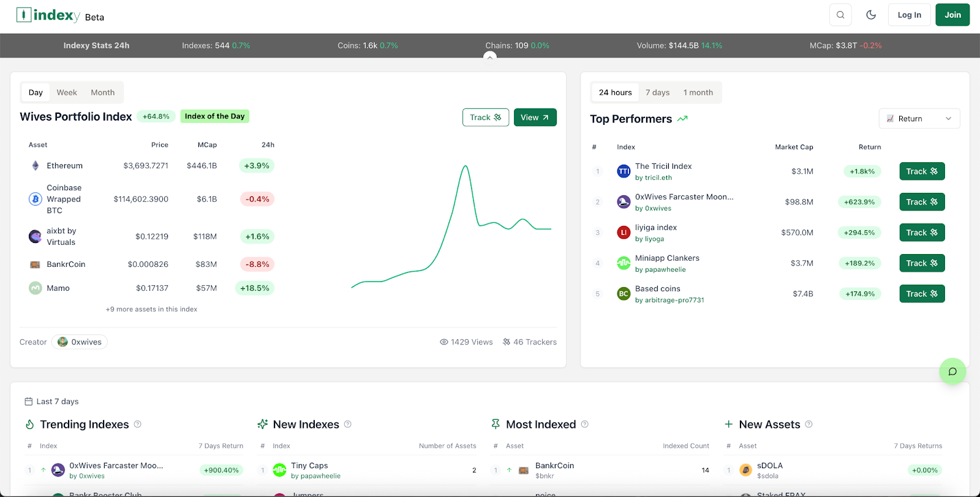Click '+9 more assets in this index'
Screen dimensions: 980x497
click(151, 309)
